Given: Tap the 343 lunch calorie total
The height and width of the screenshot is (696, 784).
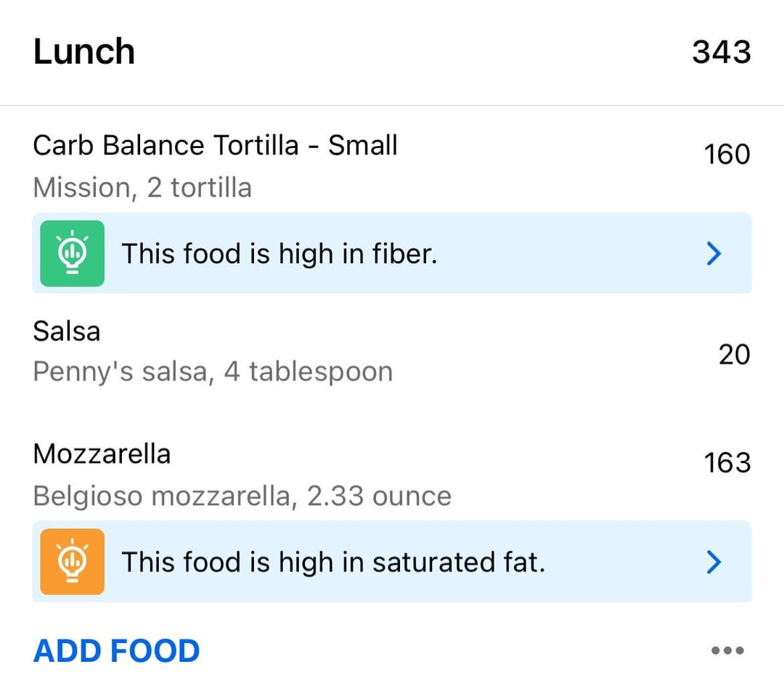Looking at the screenshot, I should coord(722,52).
